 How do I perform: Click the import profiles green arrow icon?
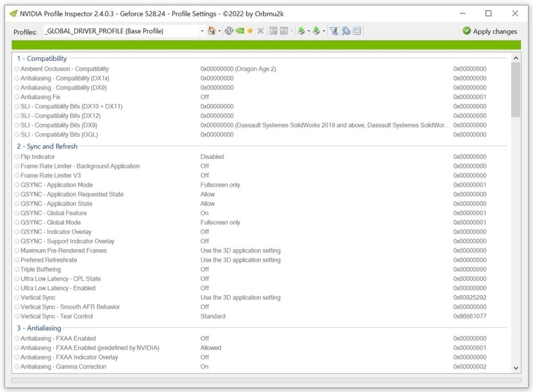316,31
